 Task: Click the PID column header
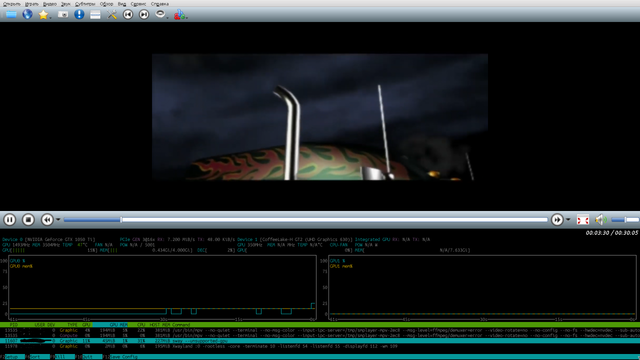(x=13, y=325)
